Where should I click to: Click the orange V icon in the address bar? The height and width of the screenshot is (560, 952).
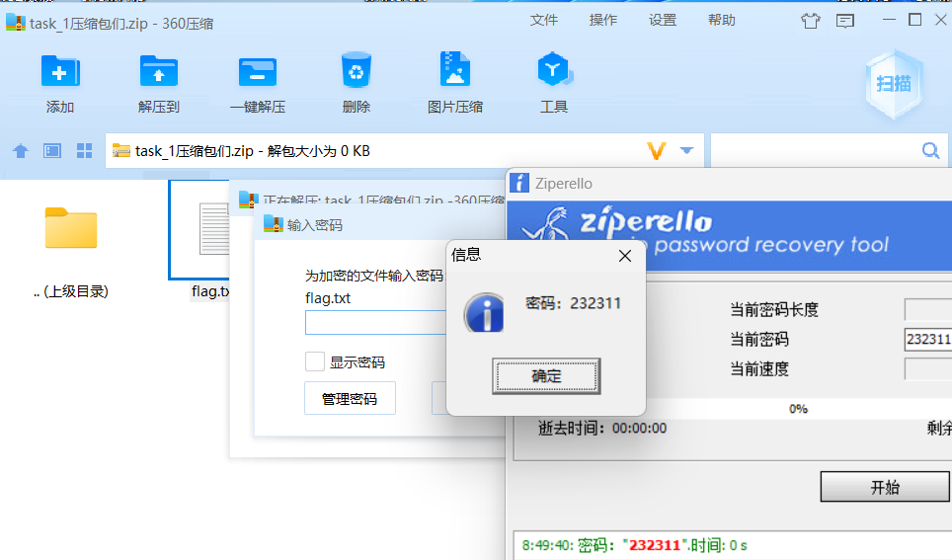[x=657, y=151]
